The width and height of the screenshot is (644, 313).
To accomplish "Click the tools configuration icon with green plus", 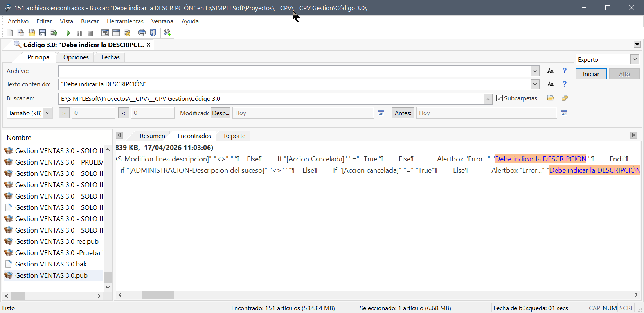I will pos(167,33).
